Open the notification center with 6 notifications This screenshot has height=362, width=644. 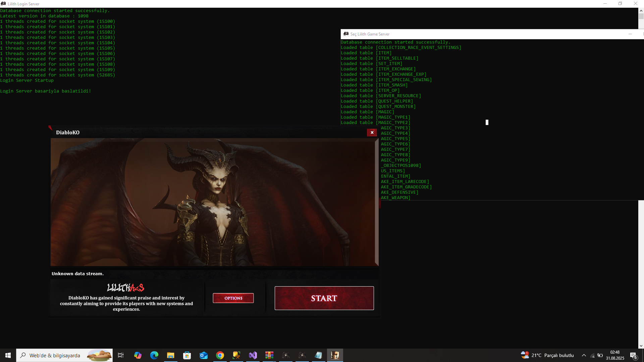click(633, 356)
